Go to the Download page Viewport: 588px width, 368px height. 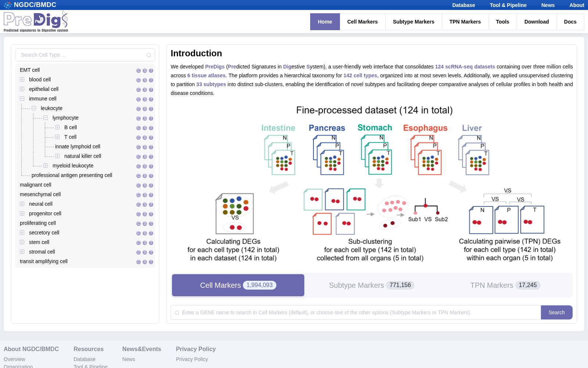(x=537, y=22)
